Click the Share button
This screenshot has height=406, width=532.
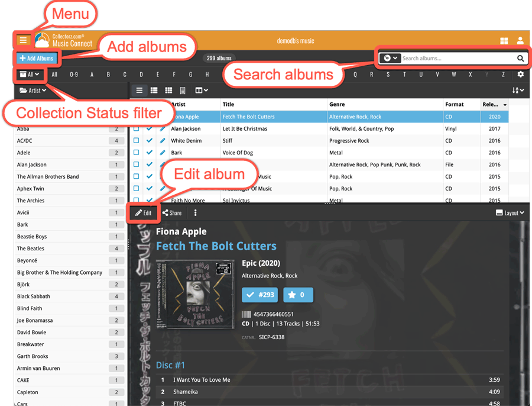click(x=172, y=213)
